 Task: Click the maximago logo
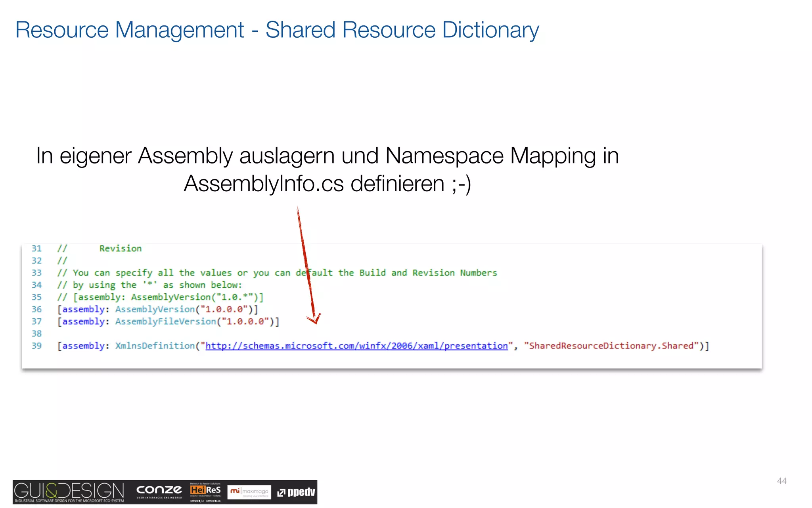(249, 492)
